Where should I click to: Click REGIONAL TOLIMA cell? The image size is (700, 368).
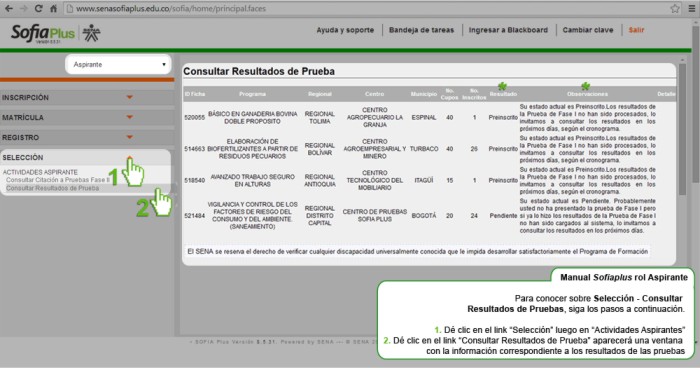pyautogui.click(x=320, y=117)
